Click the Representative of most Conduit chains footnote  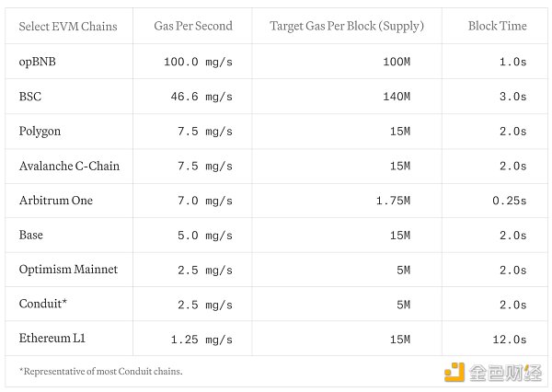click(x=101, y=371)
